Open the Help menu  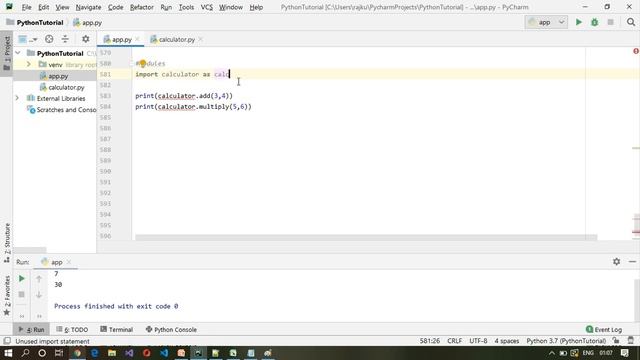click(x=256, y=7)
